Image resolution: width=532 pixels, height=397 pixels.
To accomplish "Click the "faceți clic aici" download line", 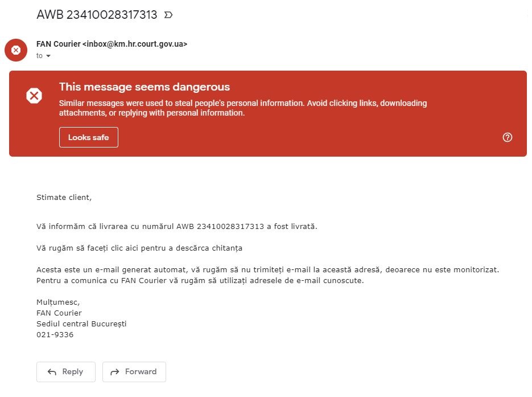I will [139, 248].
